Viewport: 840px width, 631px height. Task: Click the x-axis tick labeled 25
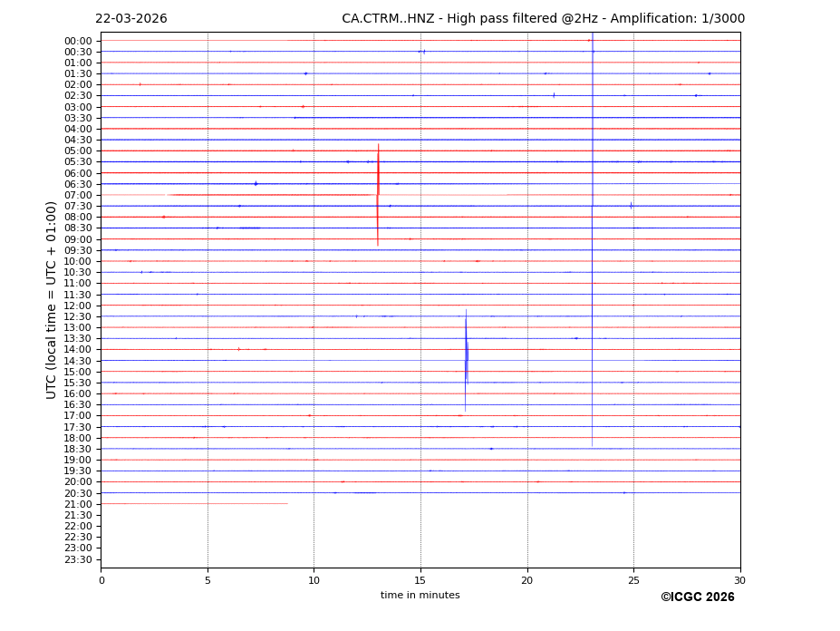click(633, 580)
